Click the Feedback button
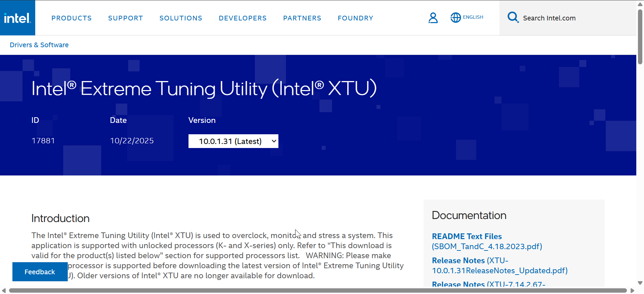The image size is (644, 294). pos(40,272)
